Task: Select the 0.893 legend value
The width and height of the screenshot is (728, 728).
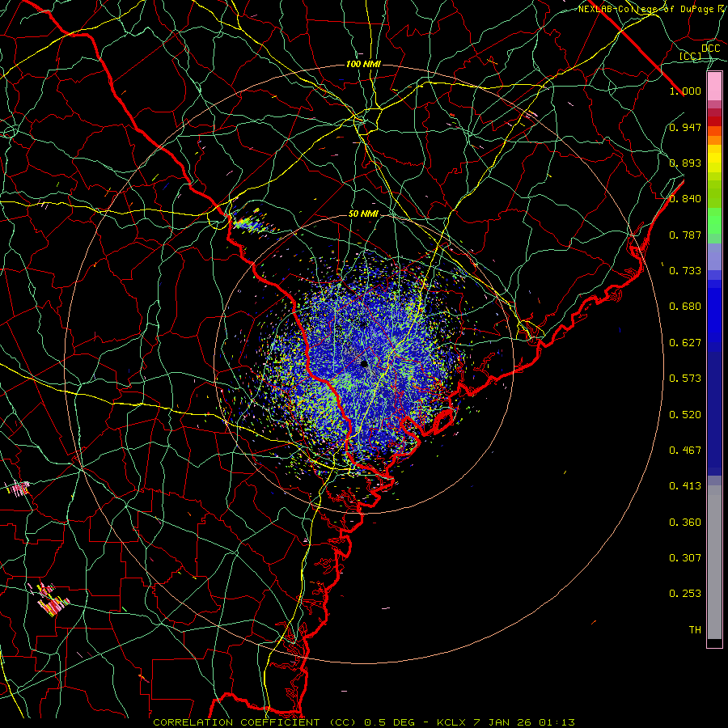Action: pos(685,163)
